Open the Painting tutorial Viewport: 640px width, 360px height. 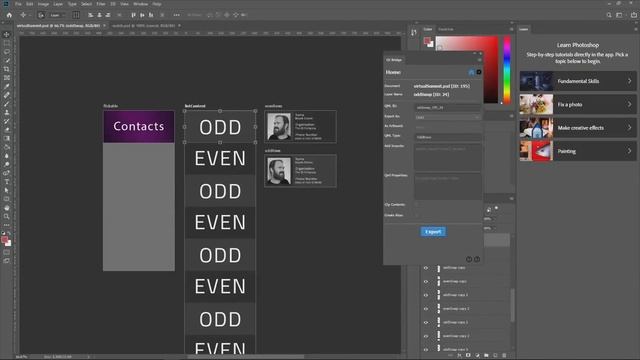[578, 151]
